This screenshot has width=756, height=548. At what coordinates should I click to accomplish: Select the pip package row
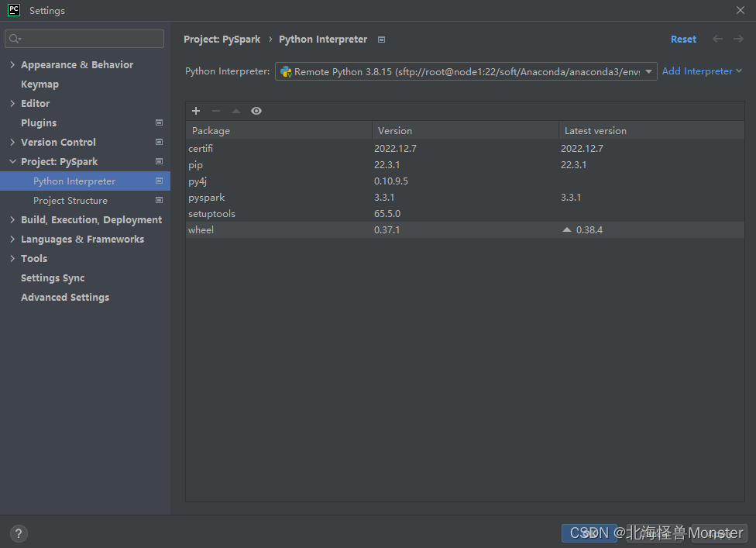(x=465, y=165)
